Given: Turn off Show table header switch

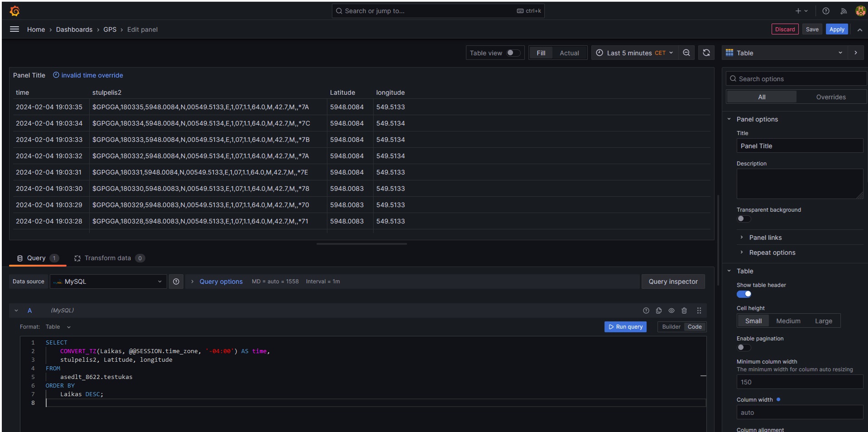Looking at the screenshot, I should coord(743,294).
